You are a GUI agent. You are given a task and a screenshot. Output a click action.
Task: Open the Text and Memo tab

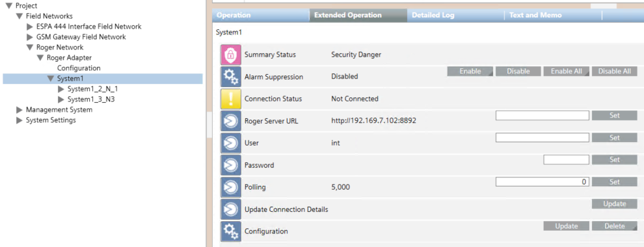(553, 15)
